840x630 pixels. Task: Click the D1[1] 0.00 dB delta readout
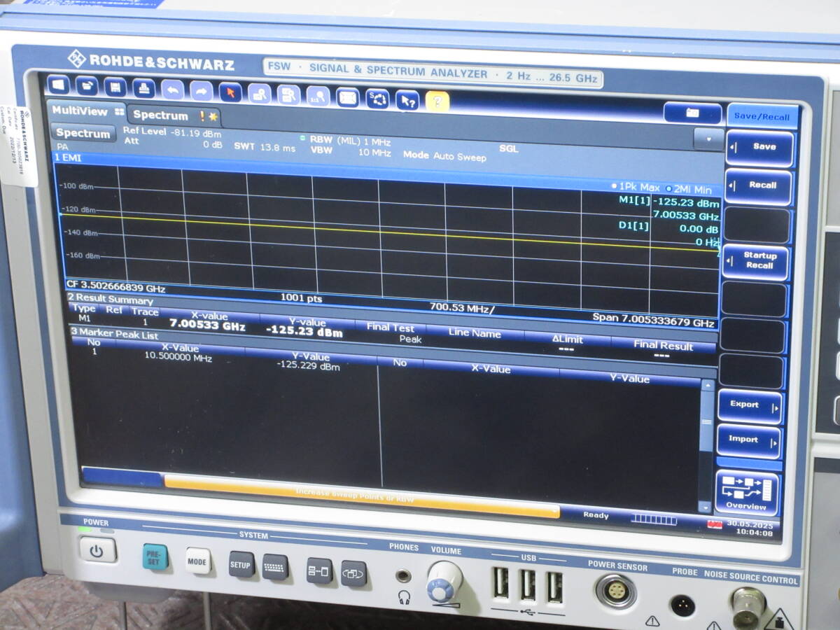pyautogui.click(x=668, y=227)
